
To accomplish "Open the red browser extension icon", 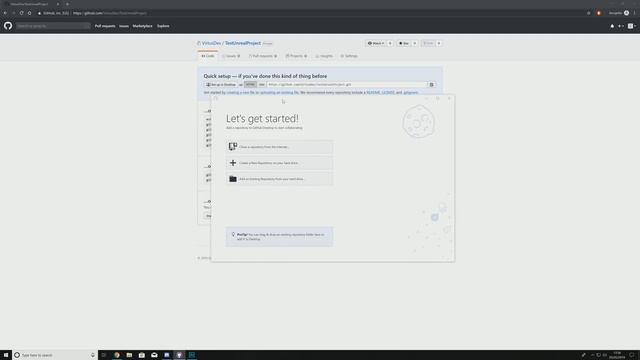I will pos(599,13).
